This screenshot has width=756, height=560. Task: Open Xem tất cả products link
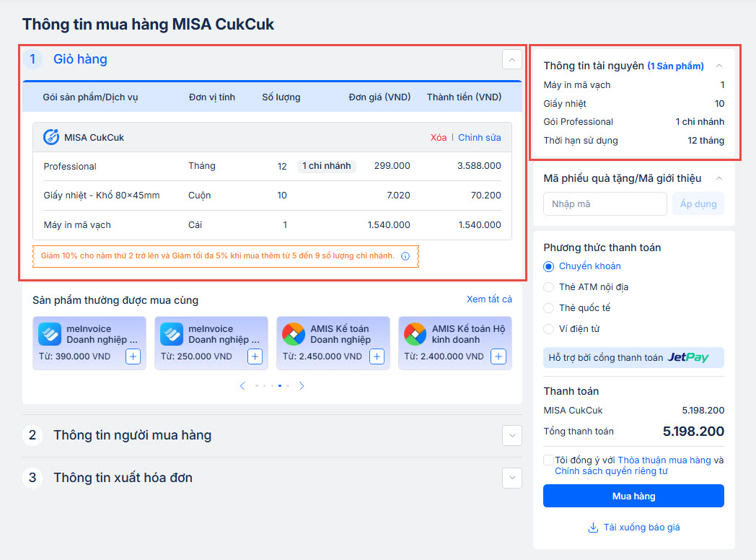tap(489, 299)
